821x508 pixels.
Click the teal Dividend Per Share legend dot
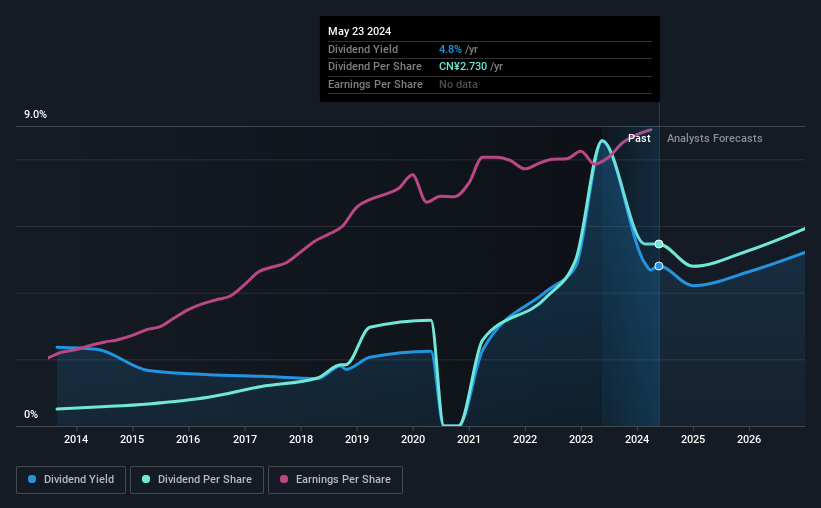pyautogui.click(x=146, y=479)
